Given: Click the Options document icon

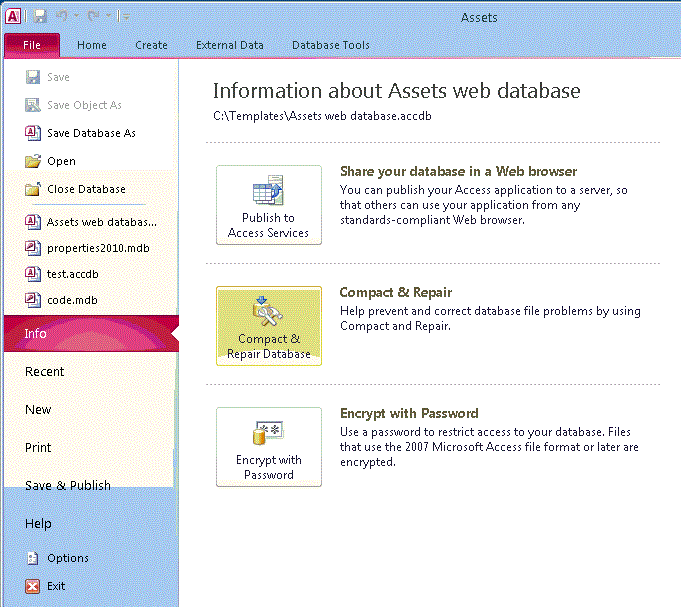Looking at the screenshot, I should pyautogui.click(x=33, y=558).
